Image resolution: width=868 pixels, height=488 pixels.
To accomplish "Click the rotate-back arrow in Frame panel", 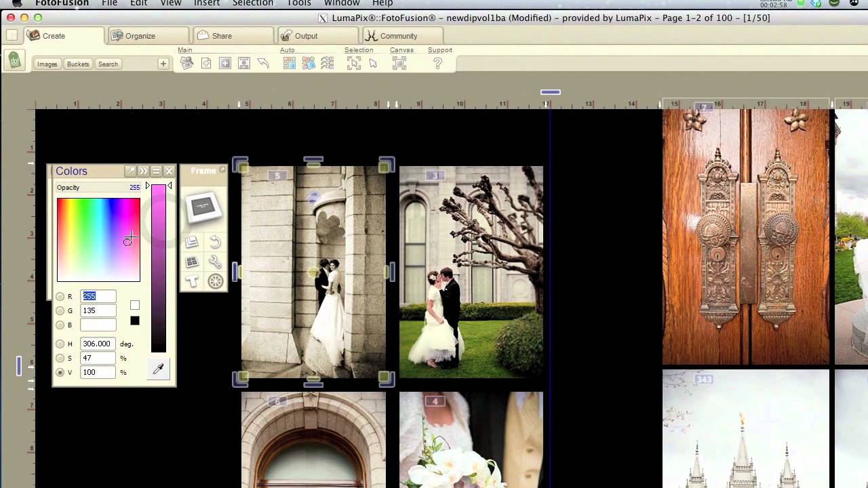I will click(215, 242).
